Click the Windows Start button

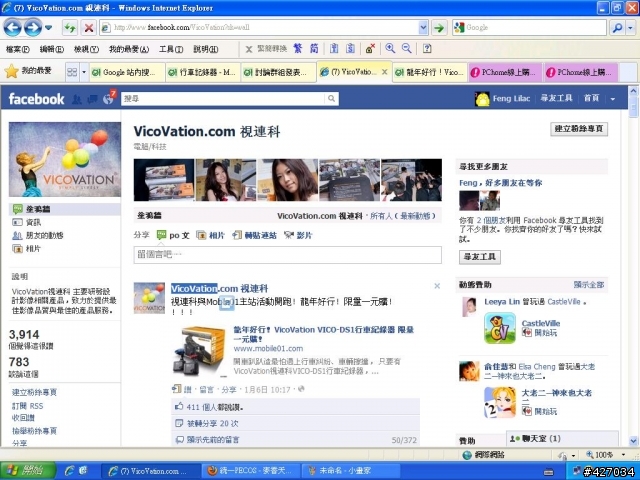click(x=28, y=471)
